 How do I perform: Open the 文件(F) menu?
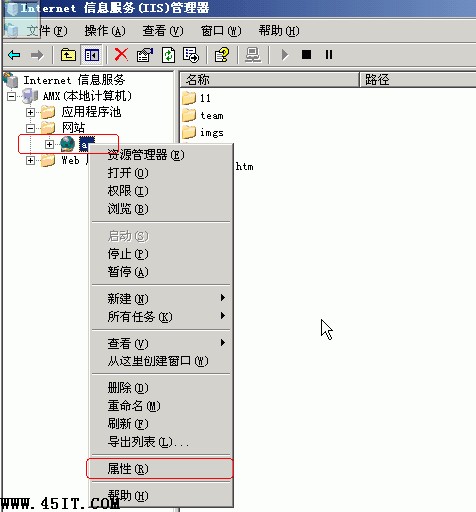click(47, 31)
